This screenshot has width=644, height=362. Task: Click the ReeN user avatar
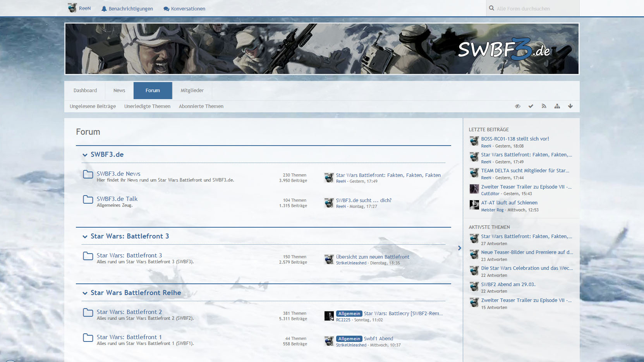point(72,8)
